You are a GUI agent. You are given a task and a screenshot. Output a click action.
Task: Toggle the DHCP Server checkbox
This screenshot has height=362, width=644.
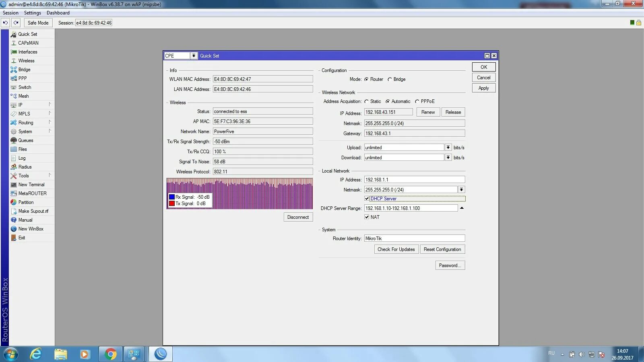click(367, 198)
